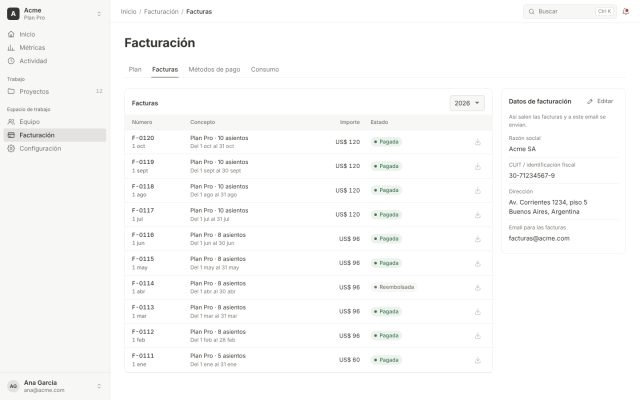Download invoice F-0113
This screenshot has width=640, height=400.
coord(478,312)
